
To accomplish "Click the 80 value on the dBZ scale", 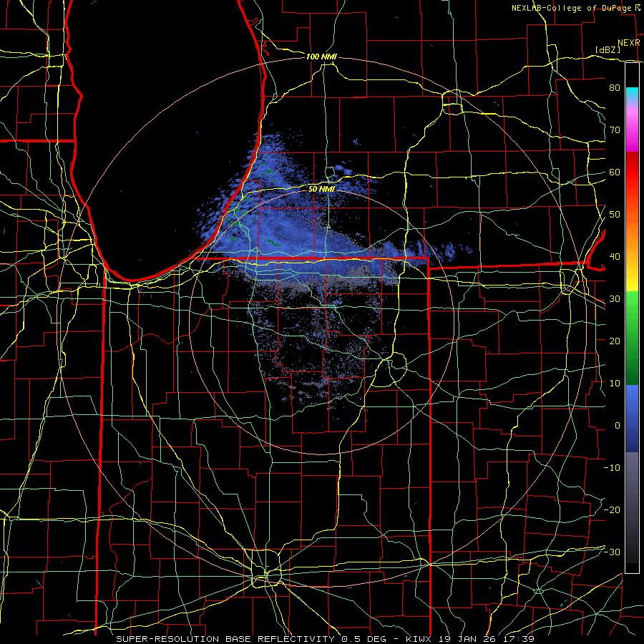I will pos(615,88).
